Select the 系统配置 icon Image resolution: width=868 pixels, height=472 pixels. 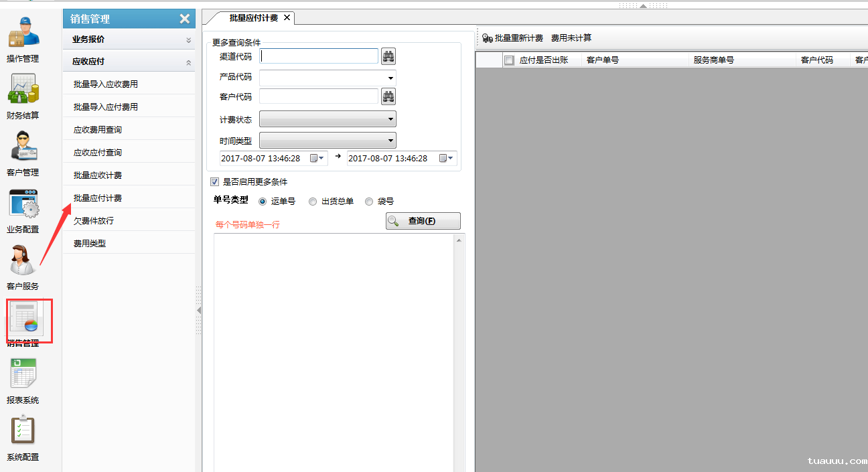(x=24, y=432)
